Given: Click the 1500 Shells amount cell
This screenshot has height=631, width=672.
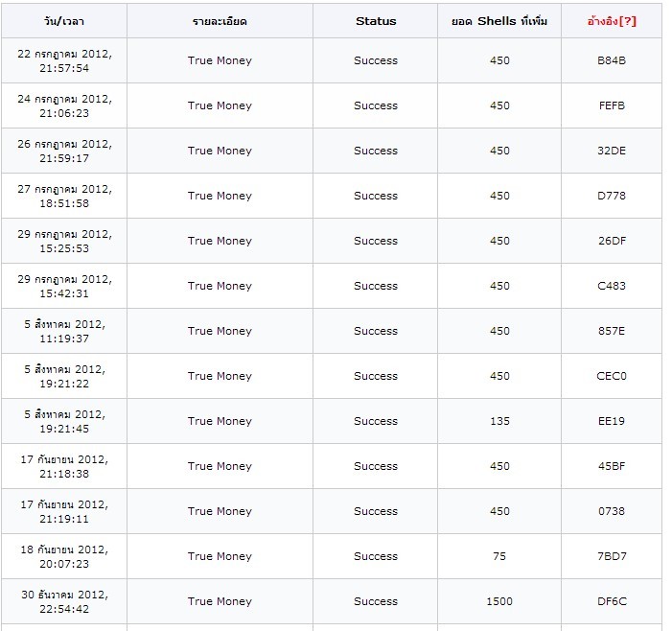Looking at the screenshot, I should (x=499, y=601).
